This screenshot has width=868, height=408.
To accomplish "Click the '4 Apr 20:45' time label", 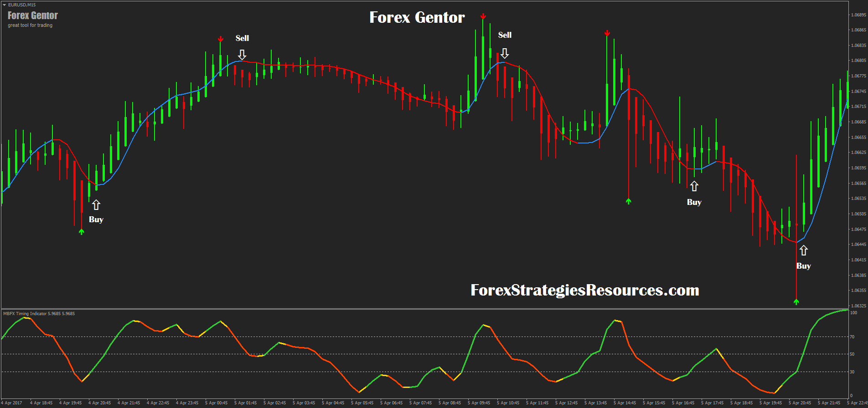I will click(x=100, y=403).
